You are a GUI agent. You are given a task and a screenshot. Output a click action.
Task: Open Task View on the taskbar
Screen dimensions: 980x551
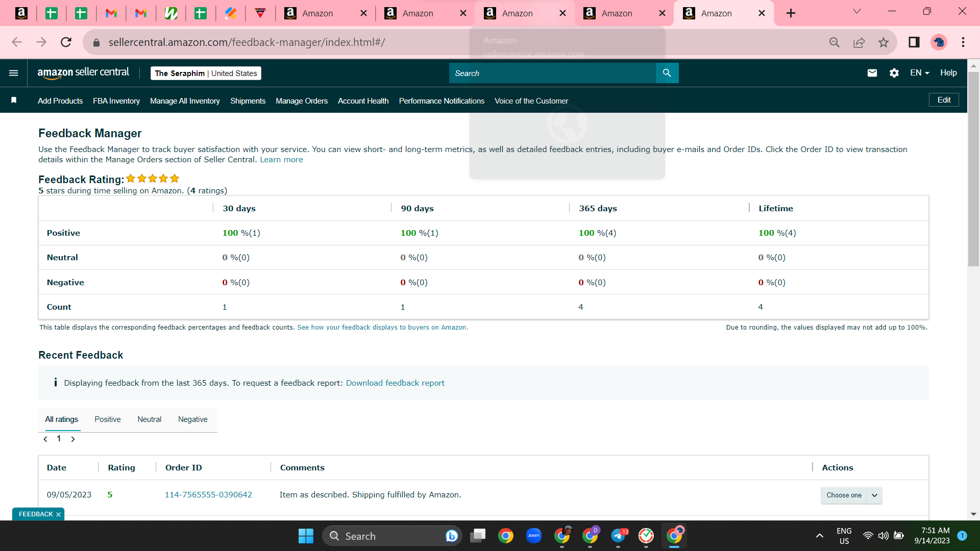click(478, 536)
